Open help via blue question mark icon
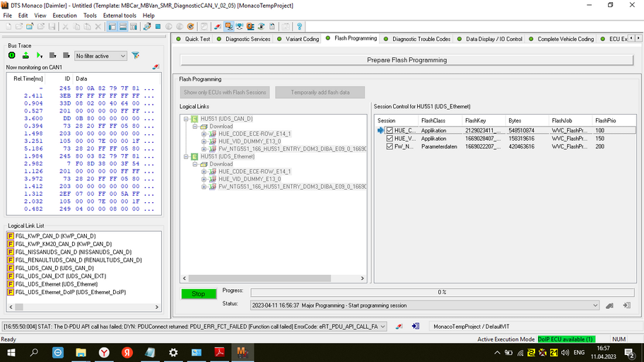 click(300, 27)
